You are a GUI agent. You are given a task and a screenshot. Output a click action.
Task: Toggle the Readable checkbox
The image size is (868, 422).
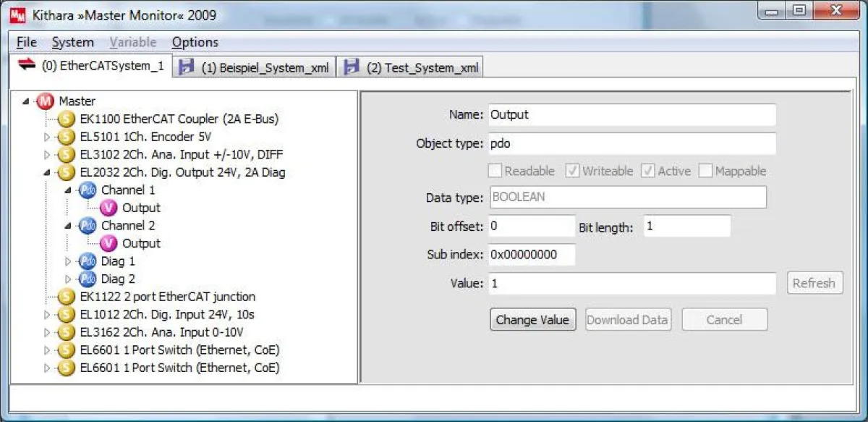pyautogui.click(x=495, y=172)
